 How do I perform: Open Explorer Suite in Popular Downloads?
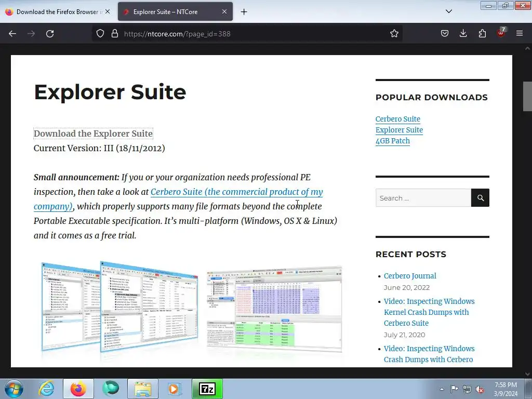click(x=399, y=130)
